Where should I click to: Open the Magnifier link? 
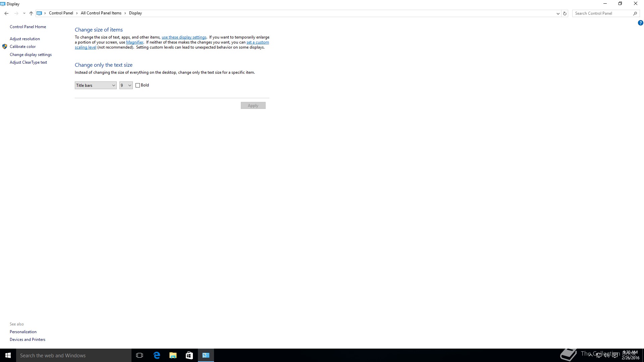pos(135,42)
